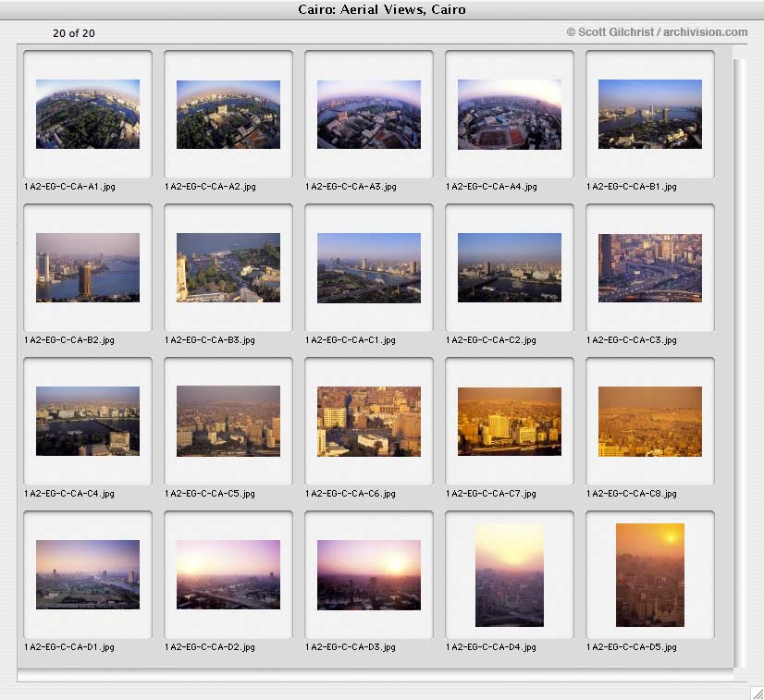Click caption 1A2-EG-C-CA-C5.jpg
This screenshot has height=700, width=764.
click(210, 494)
